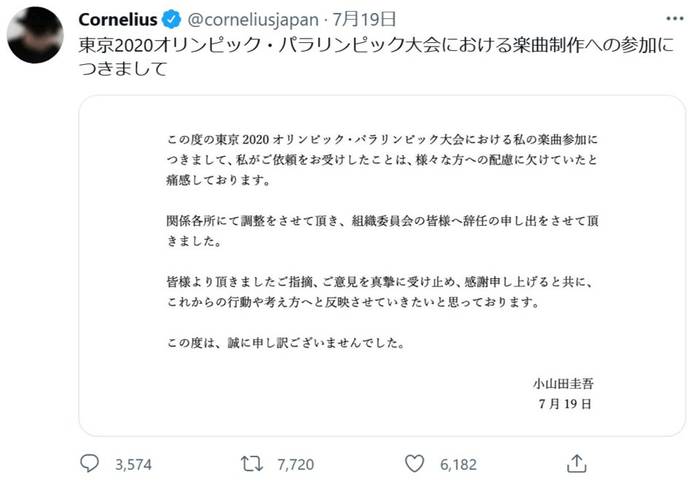Retweet using the arrows icon
Screen dimensions: 700x482
252,464
